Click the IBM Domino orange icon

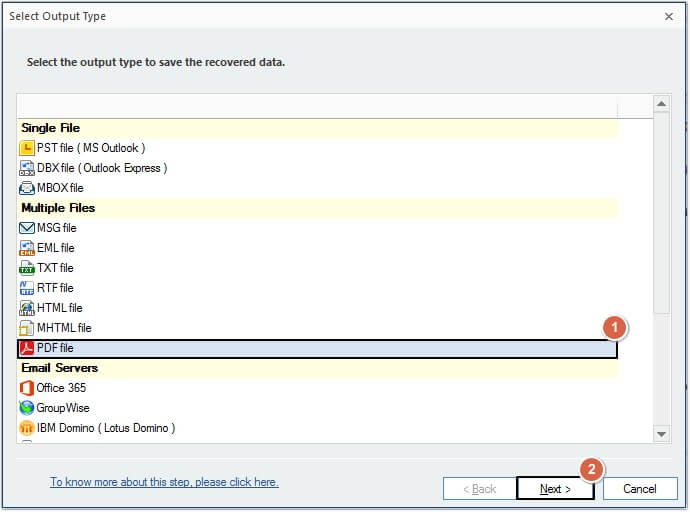click(27, 428)
